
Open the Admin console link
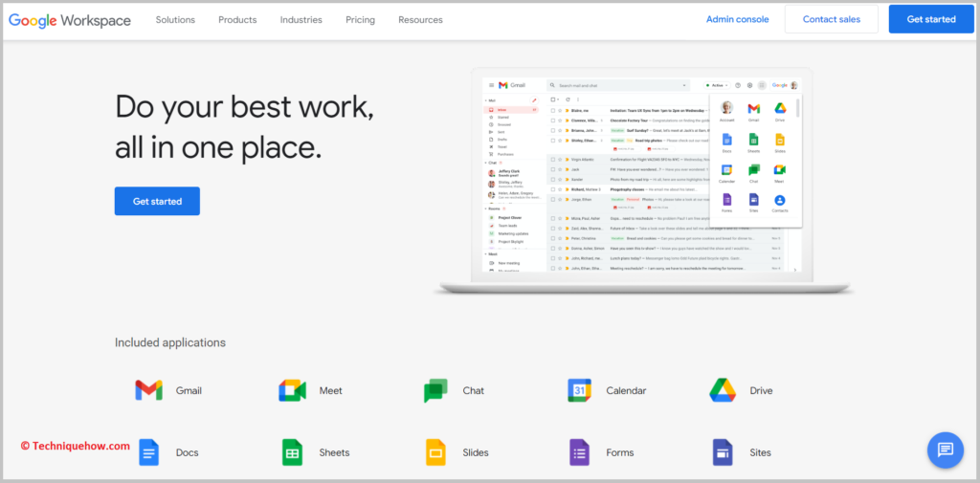pos(738,19)
